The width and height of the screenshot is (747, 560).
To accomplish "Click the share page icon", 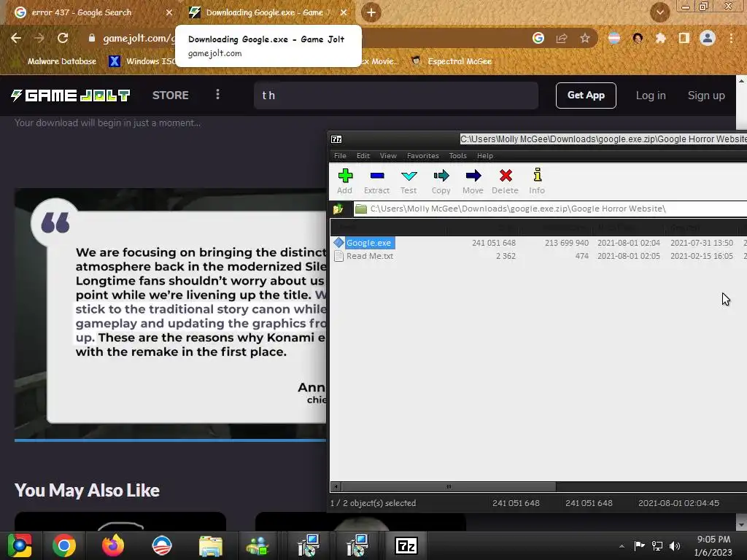I will [x=562, y=38].
